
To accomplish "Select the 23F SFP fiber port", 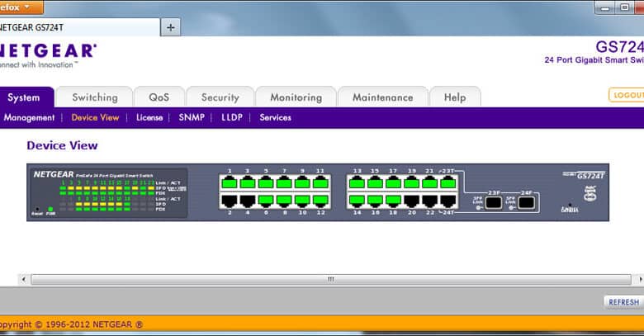I will pyautogui.click(x=493, y=202).
